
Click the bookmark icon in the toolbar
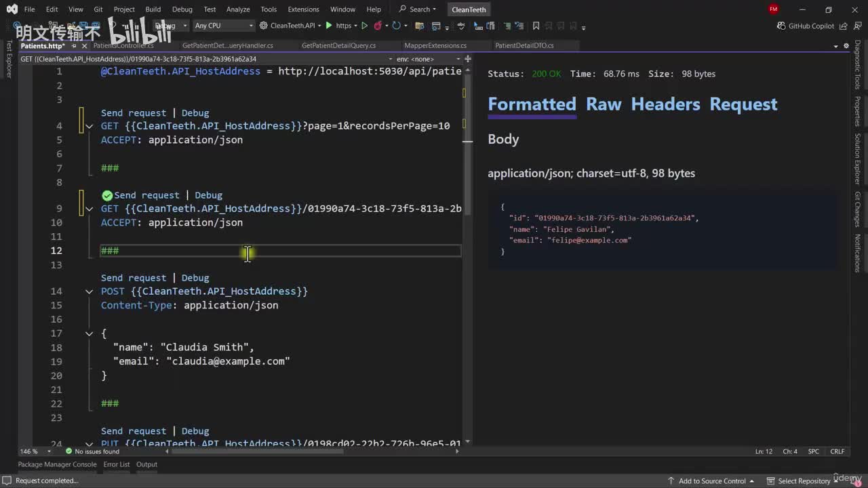click(x=536, y=26)
